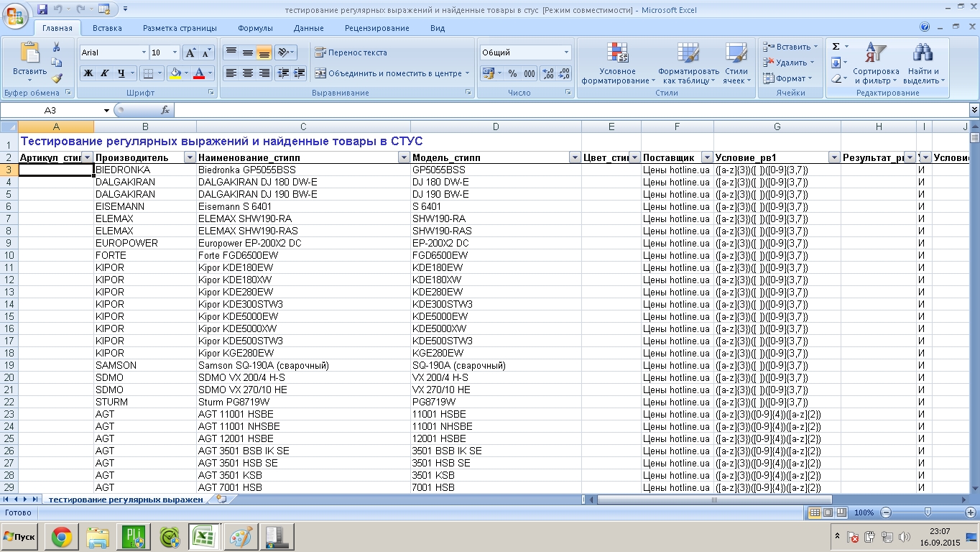
Task: Click the vertical scrollbar down arrow
Action: pyautogui.click(x=974, y=488)
